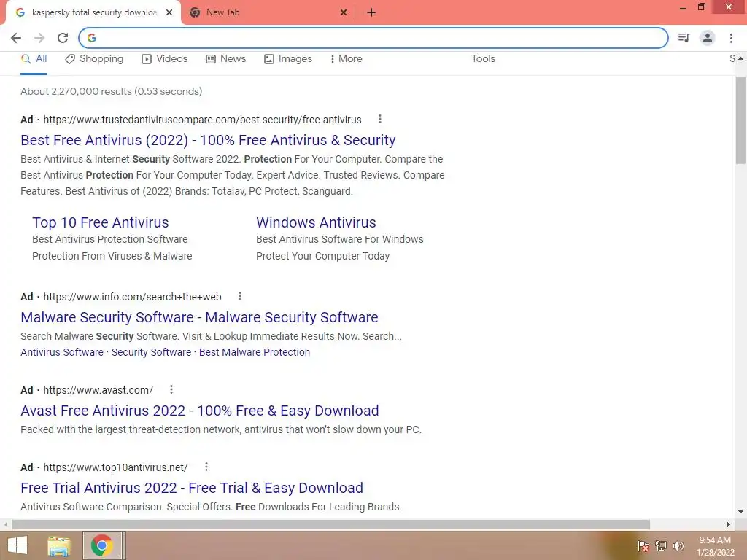Open Malware Security Software ad link
The height and width of the screenshot is (560, 747).
(199, 317)
